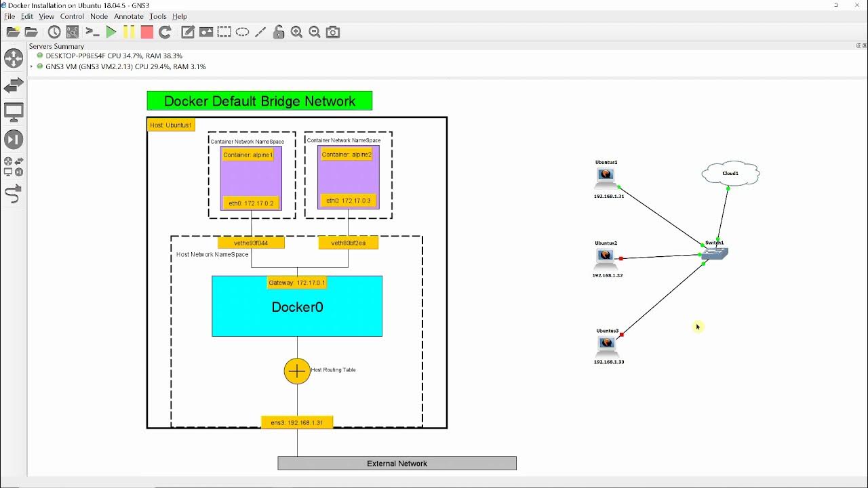
Task: Select the Cloud1 node on canvas
Action: [x=730, y=174]
